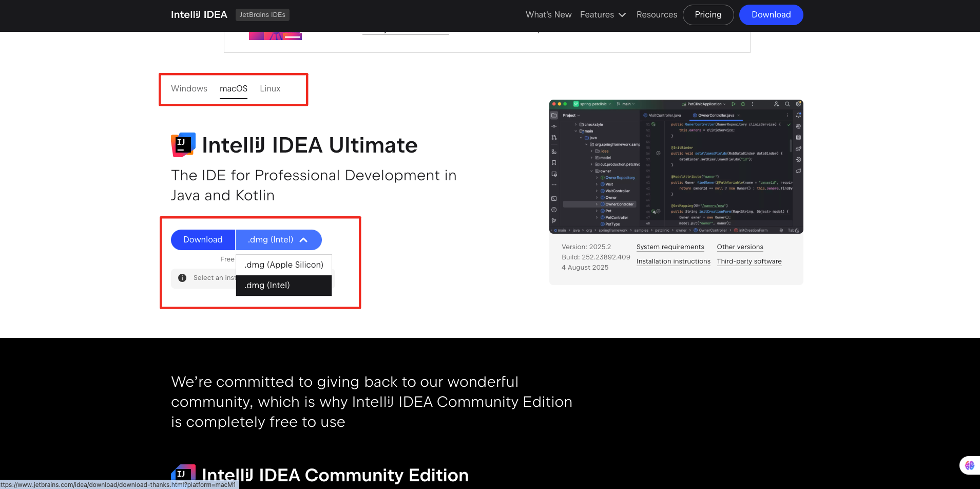Click the IntelliJ IDEA logo in header
Image resolution: width=980 pixels, height=489 pixels.
tap(199, 14)
